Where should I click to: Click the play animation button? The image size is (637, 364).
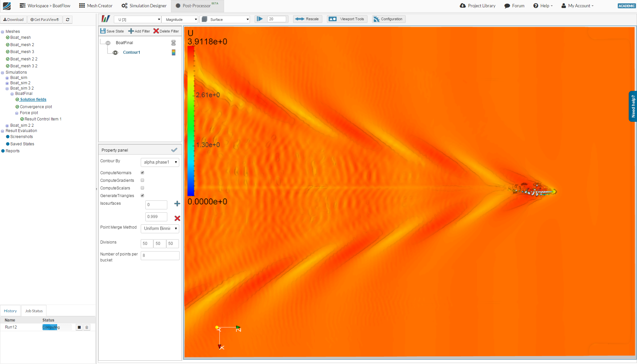pyautogui.click(x=260, y=19)
